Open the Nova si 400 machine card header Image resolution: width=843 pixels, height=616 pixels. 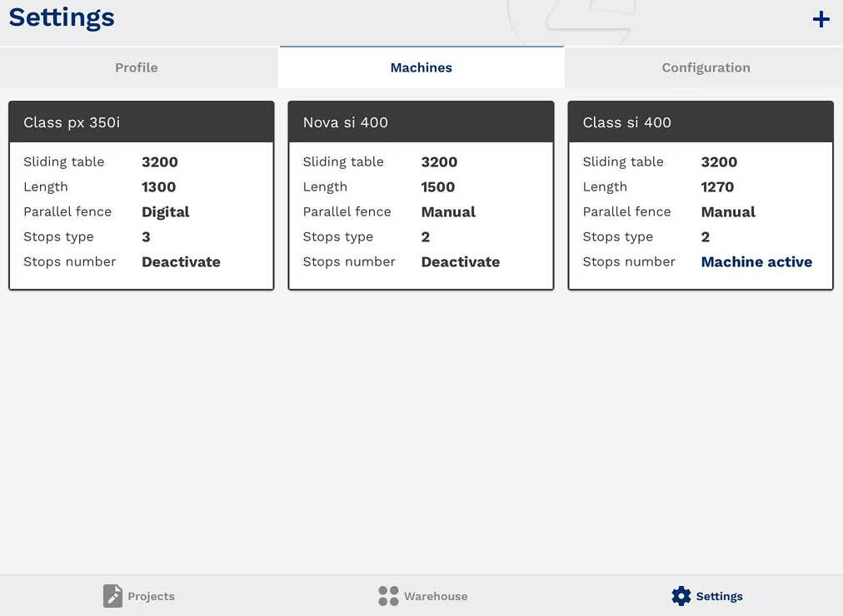point(421,122)
